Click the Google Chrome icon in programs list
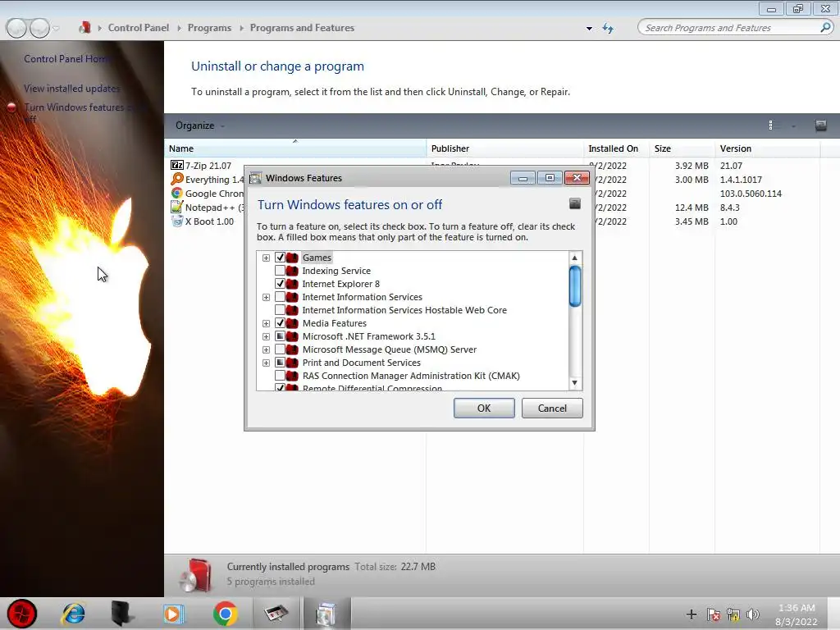840x630 pixels. [x=177, y=193]
